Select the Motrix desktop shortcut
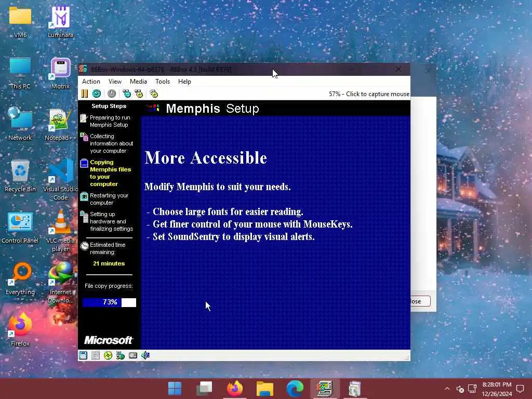 60,73
